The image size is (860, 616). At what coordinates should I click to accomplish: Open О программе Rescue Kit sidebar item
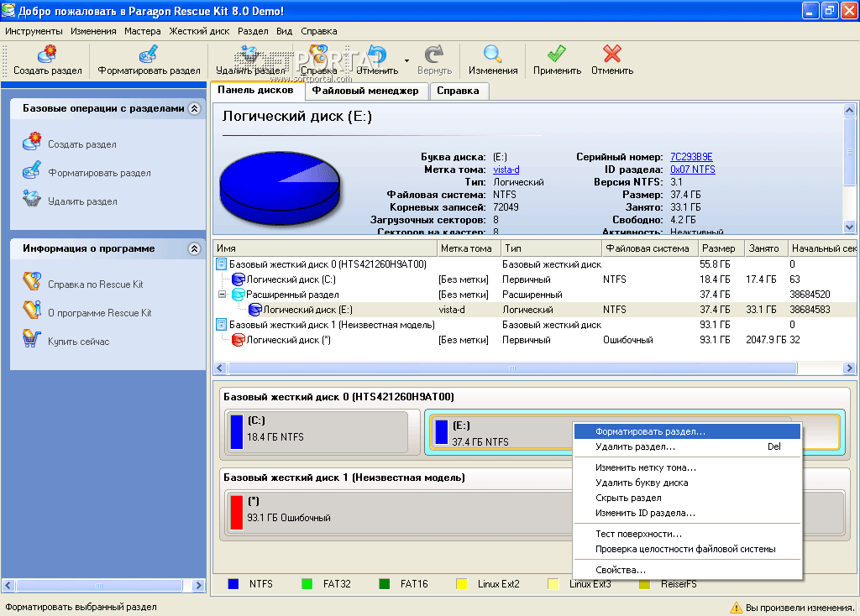click(99, 313)
